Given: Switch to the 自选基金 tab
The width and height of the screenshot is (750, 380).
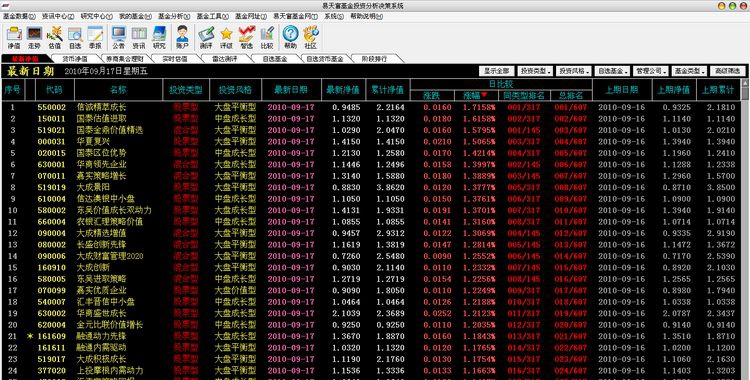Looking at the screenshot, I should click(275, 59).
